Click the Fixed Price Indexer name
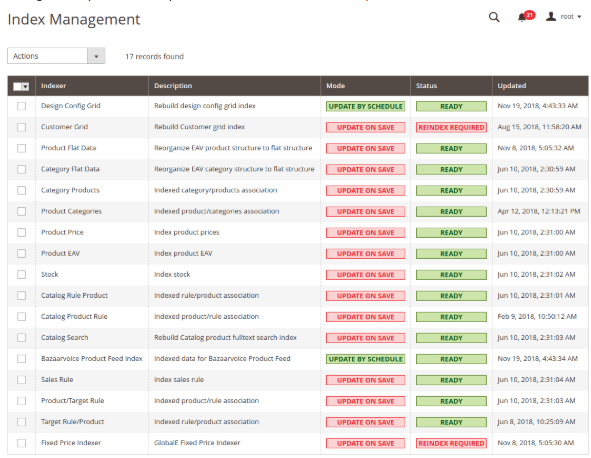 point(71,443)
